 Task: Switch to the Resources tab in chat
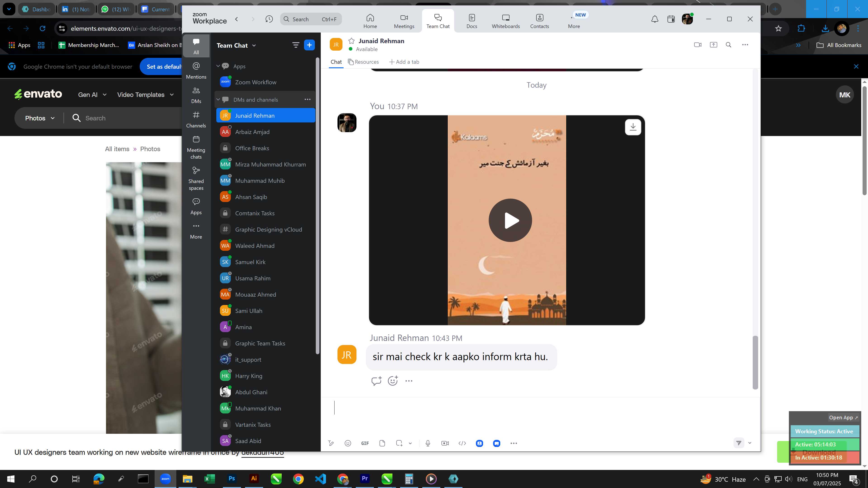(x=363, y=62)
